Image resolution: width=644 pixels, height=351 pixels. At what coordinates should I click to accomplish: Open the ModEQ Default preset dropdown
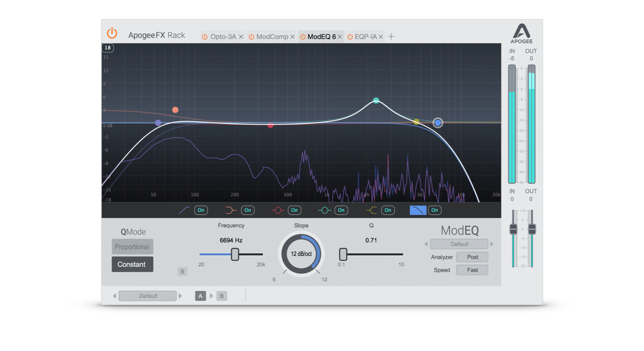459,244
